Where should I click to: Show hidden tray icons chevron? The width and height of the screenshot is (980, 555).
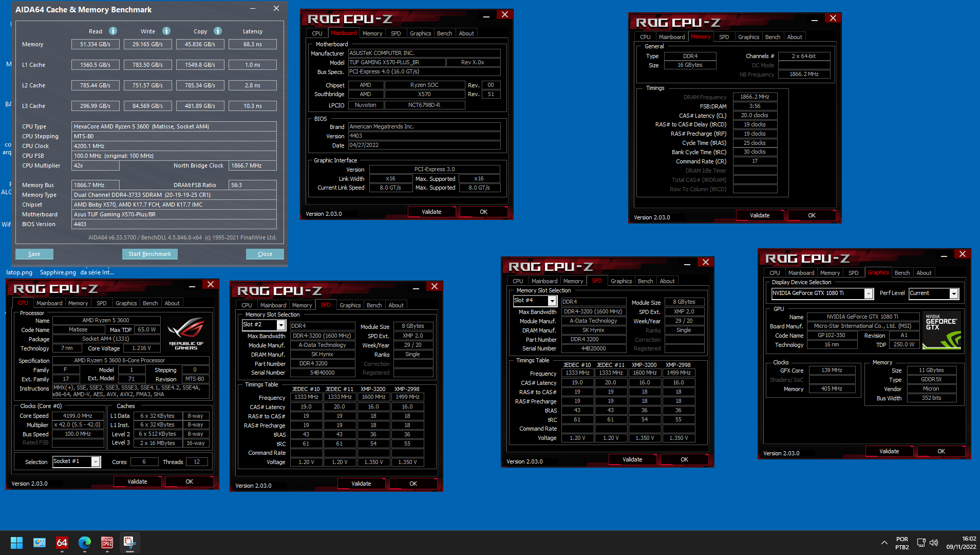(884, 543)
